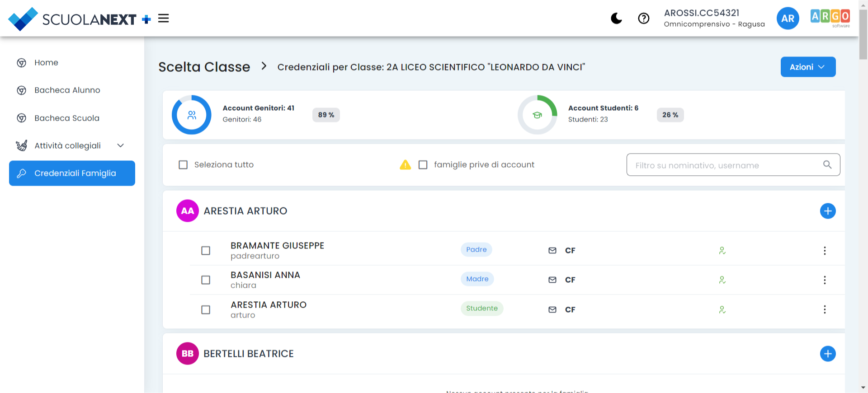Add account for Arestia Arturo family

pyautogui.click(x=827, y=211)
